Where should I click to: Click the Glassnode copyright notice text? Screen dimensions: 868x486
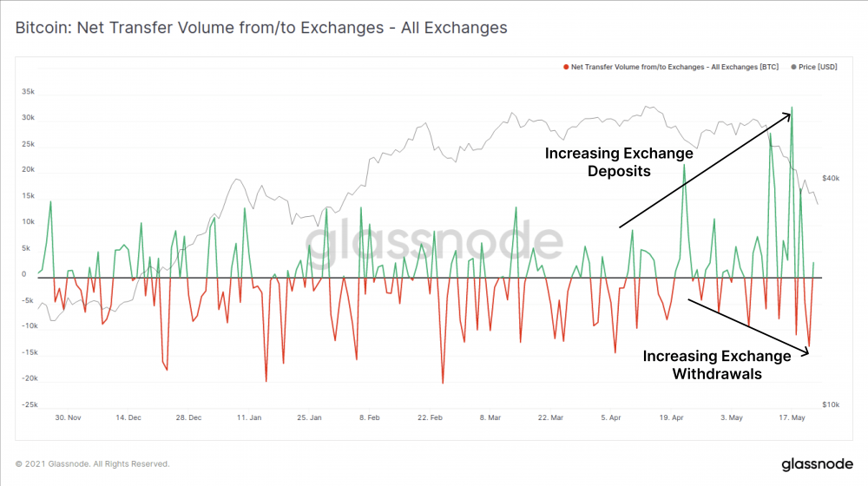[x=93, y=463]
